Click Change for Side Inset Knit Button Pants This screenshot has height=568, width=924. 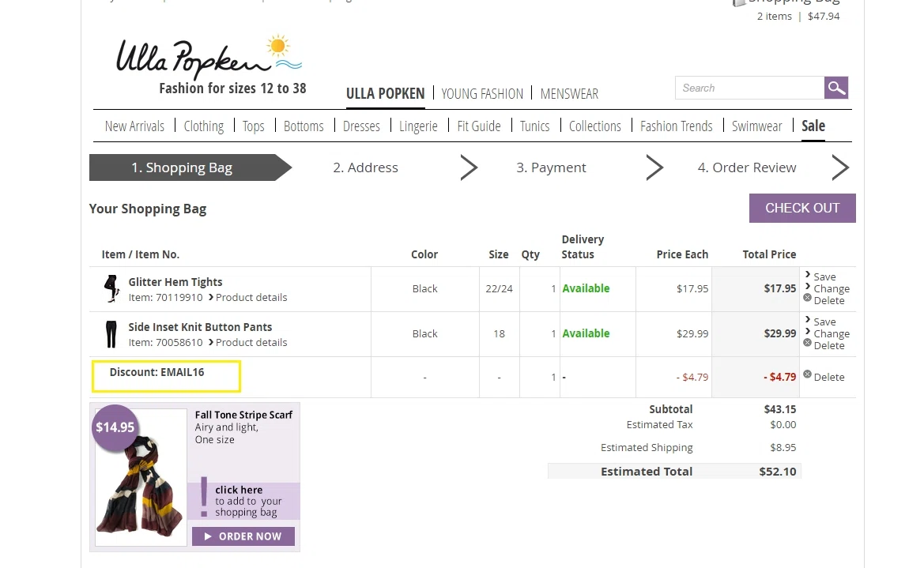pos(832,333)
